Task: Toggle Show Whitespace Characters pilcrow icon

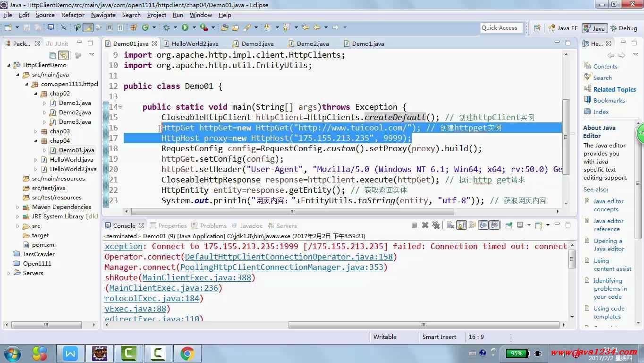Action: [120, 28]
